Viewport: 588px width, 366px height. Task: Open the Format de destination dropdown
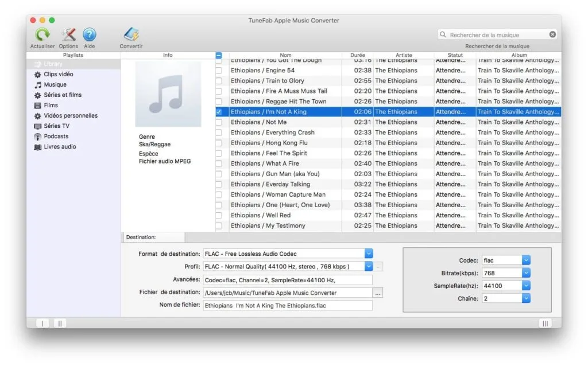[x=368, y=253]
